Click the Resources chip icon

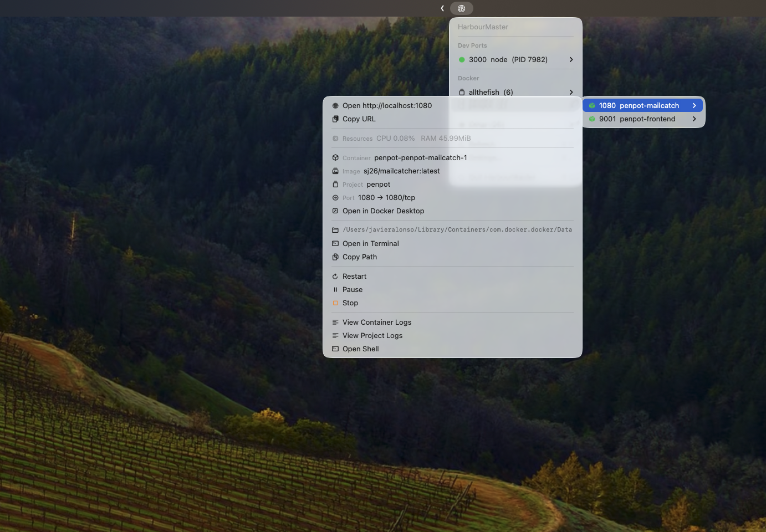pyautogui.click(x=335, y=139)
